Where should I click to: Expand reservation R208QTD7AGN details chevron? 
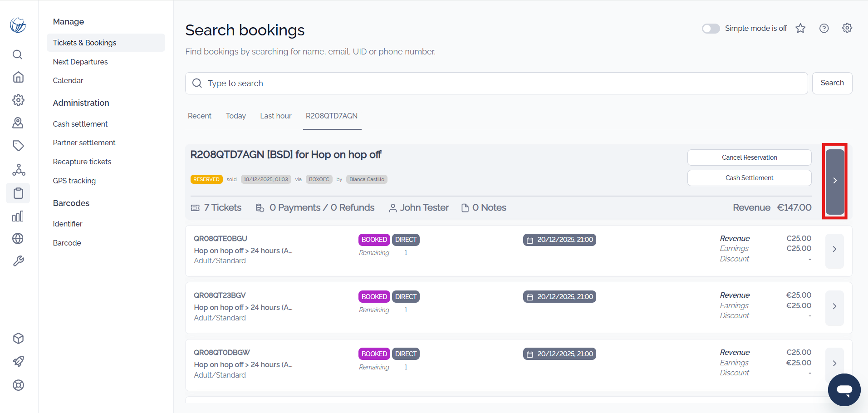click(x=835, y=181)
